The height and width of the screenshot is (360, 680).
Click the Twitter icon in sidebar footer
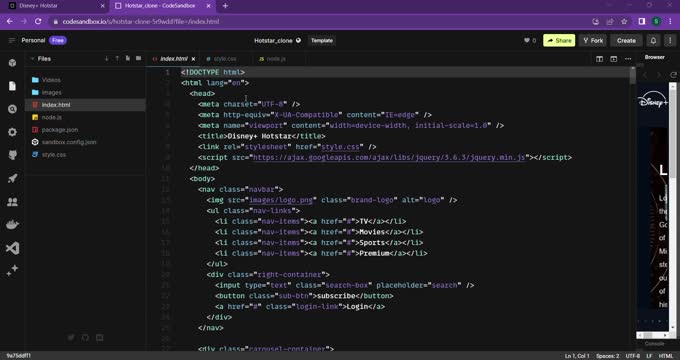coord(71,337)
